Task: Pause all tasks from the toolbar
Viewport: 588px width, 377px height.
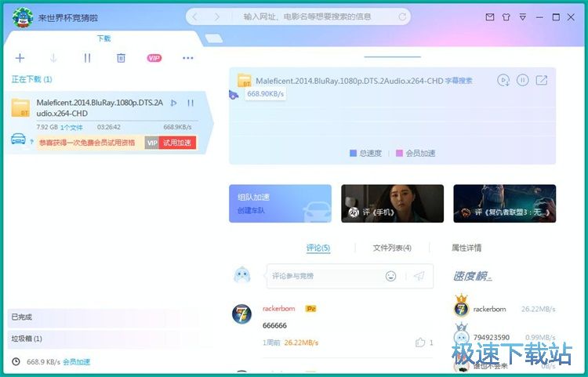Action: 87,58
